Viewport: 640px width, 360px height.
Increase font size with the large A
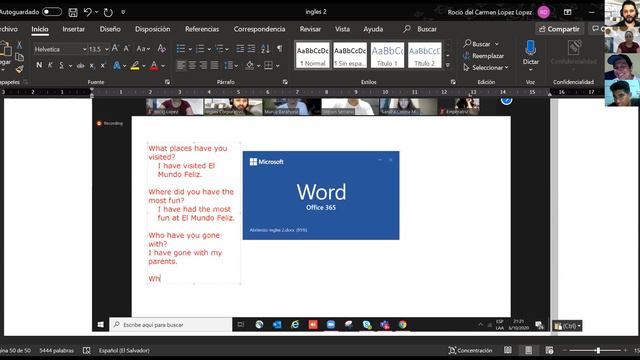tap(115, 49)
